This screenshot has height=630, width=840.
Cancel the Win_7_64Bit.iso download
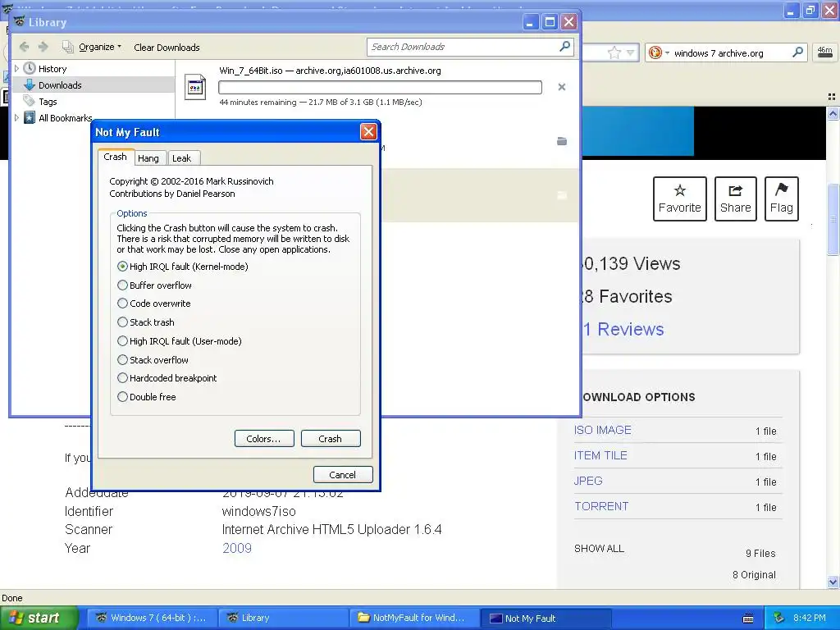[562, 87]
